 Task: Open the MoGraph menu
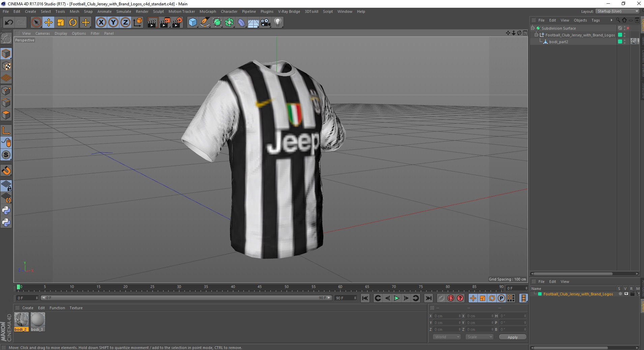click(208, 11)
